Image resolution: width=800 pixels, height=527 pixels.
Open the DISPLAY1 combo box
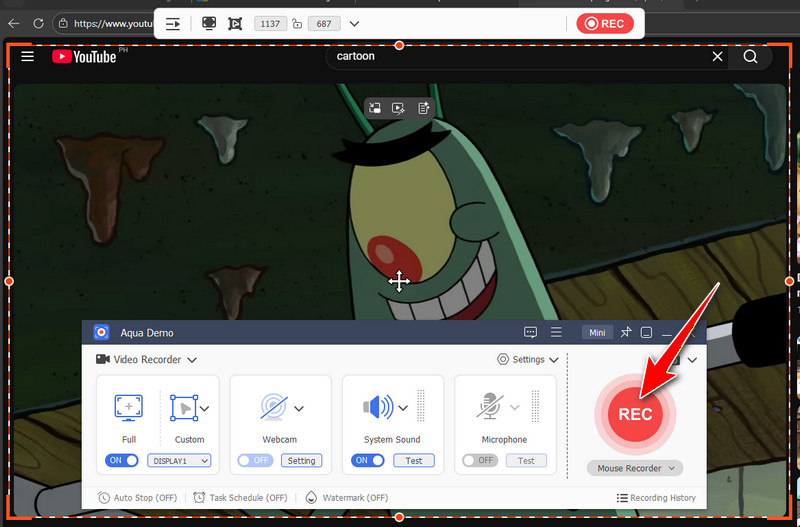pyautogui.click(x=179, y=461)
